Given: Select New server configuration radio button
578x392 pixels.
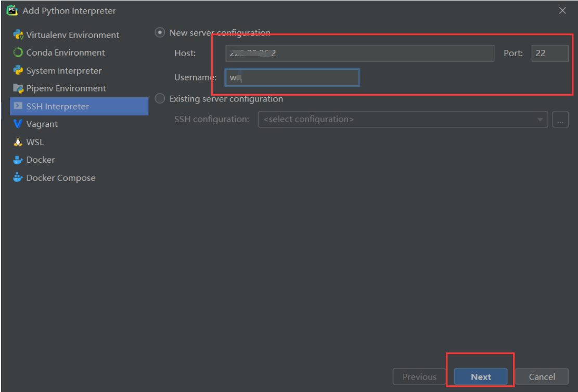Looking at the screenshot, I should (x=160, y=32).
